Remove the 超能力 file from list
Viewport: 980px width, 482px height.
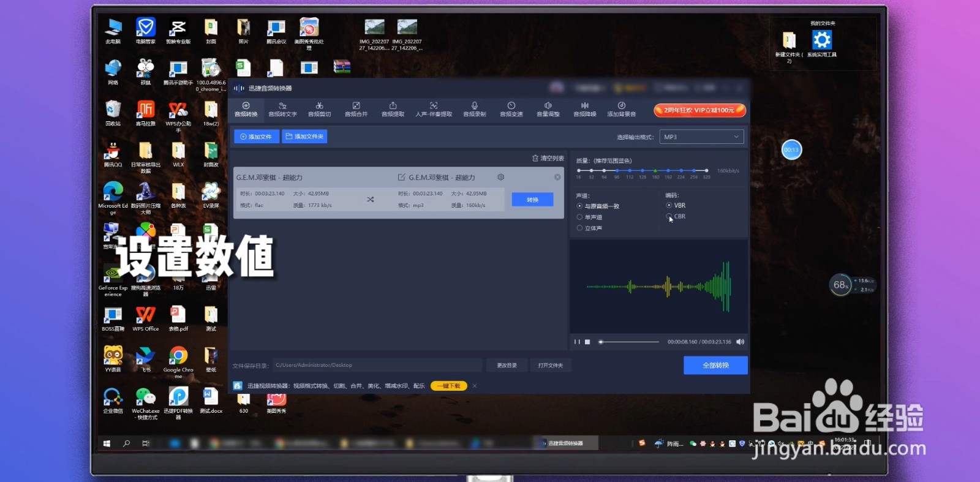click(557, 177)
